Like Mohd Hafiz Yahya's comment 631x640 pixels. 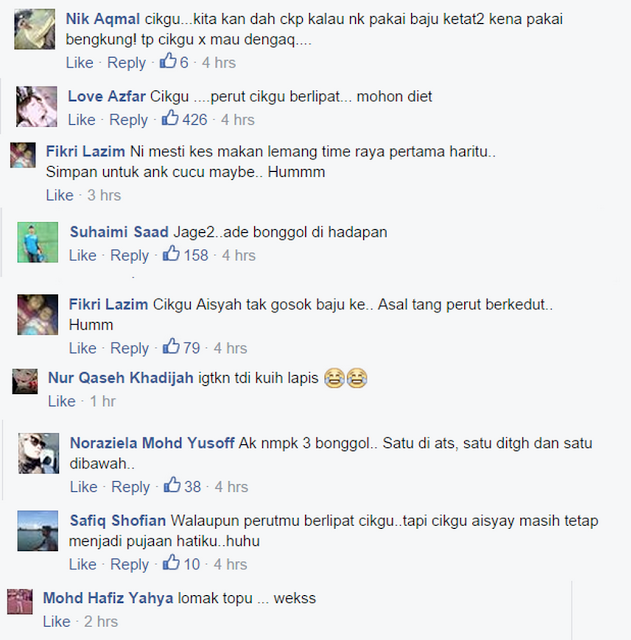(x=57, y=622)
